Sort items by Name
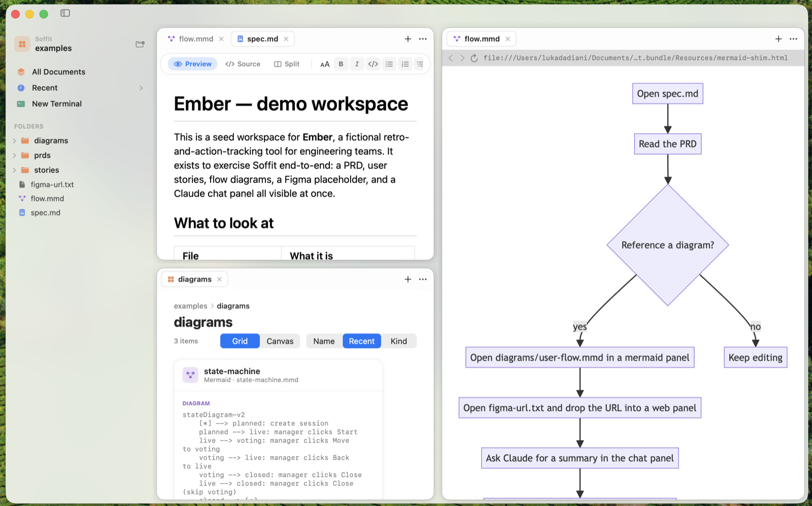This screenshot has width=812, height=506. click(324, 341)
